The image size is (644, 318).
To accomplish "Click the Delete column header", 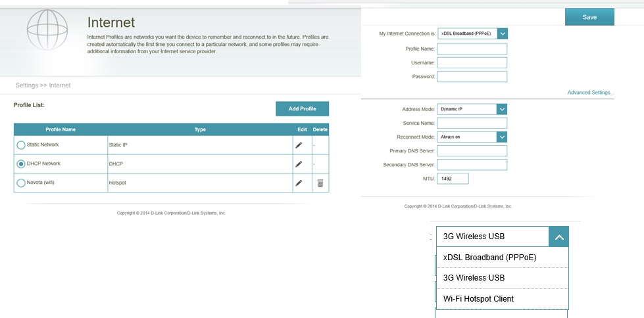I will coord(320,129).
